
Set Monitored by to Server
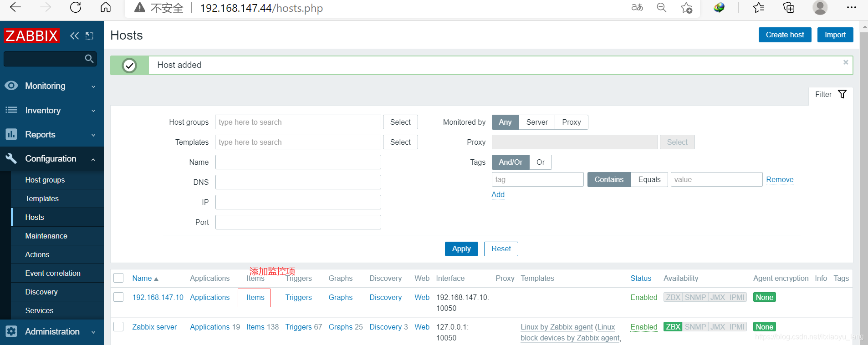tap(537, 122)
